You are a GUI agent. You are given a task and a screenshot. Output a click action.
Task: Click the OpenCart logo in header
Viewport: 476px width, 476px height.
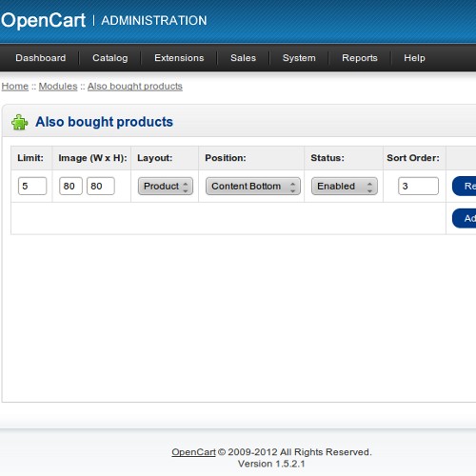(43, 21)
